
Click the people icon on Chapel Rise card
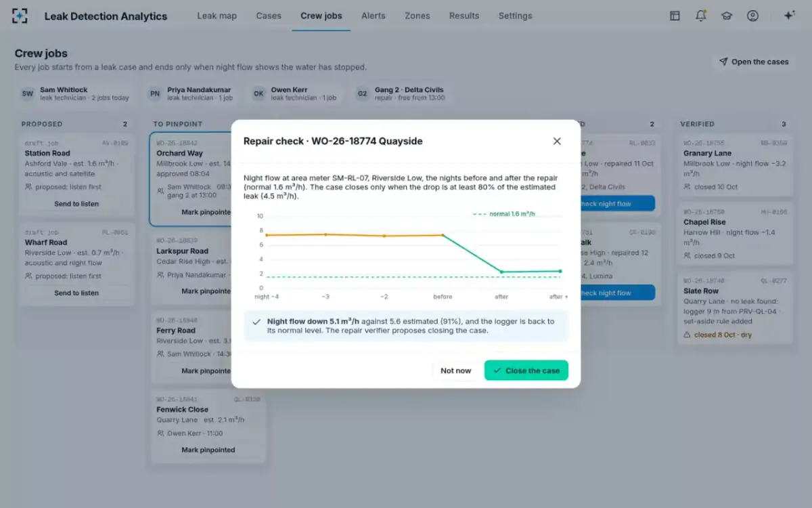(687, 255)
